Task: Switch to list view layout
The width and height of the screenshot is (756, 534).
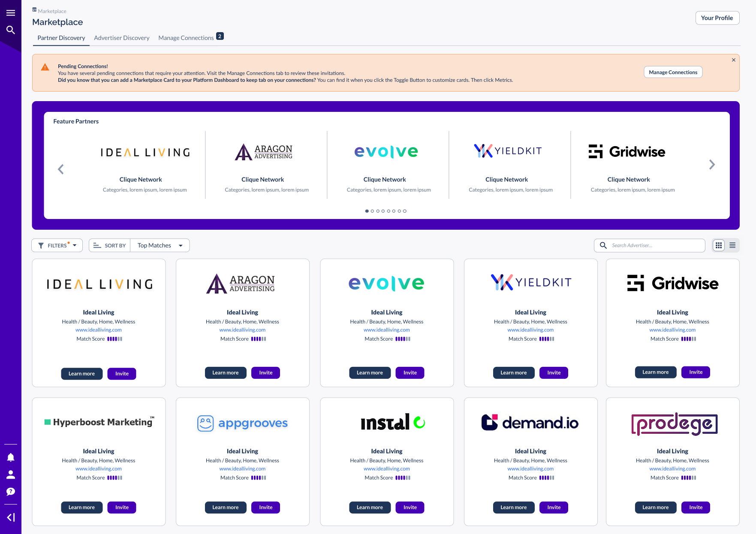Action: pos(732,245)
